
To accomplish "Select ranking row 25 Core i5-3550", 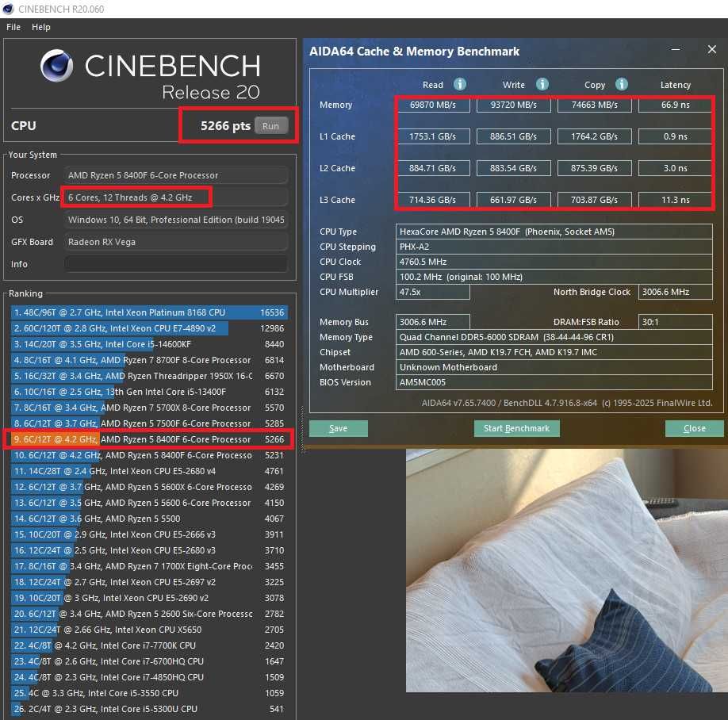I will pos(149,693).
